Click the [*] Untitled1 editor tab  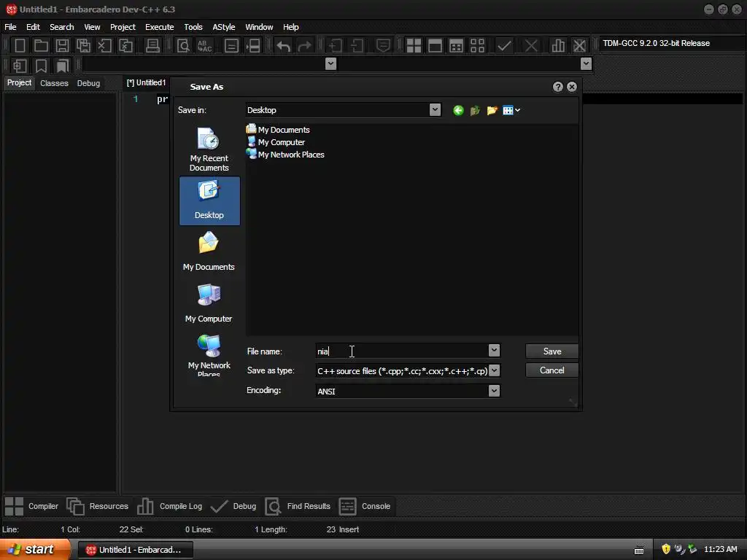click(x=146, y=83)
